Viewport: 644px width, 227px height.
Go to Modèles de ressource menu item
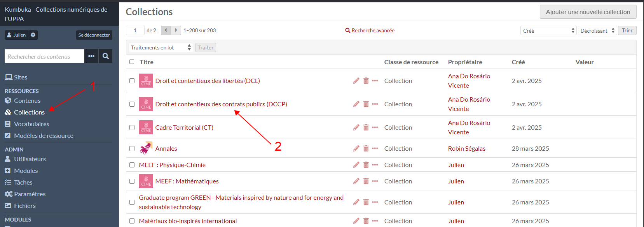tap(44, 135)
